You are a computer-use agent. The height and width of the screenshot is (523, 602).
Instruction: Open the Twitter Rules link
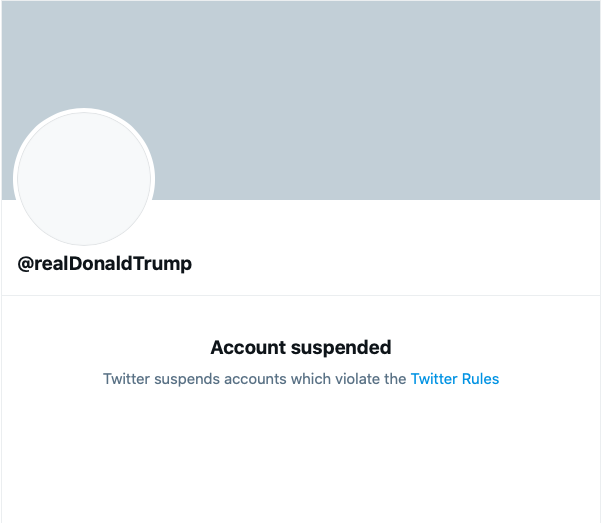click(454, 379)
